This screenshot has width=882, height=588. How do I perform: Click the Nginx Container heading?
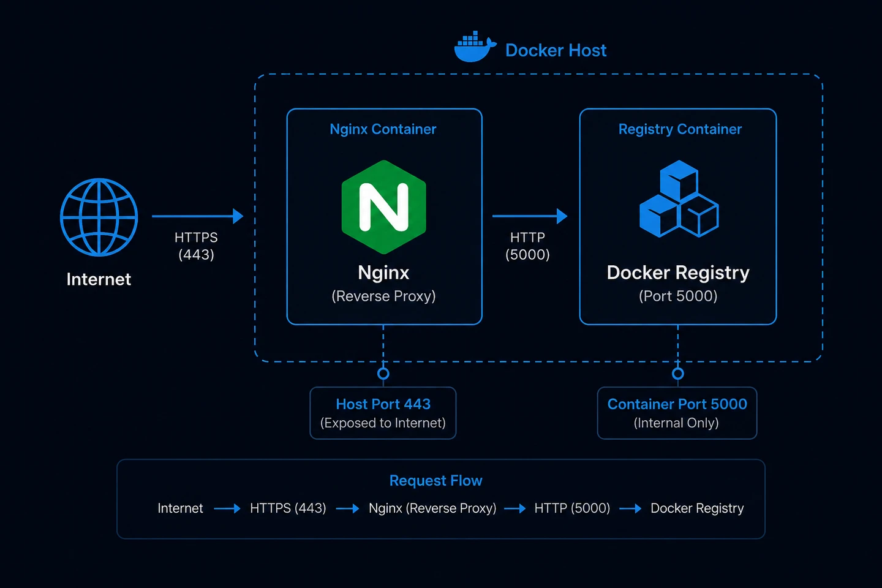(383, 129)
